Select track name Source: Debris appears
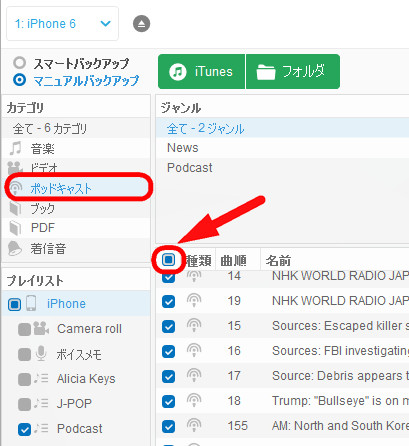Viewport: 409px width, 446px height. [340, 376]
